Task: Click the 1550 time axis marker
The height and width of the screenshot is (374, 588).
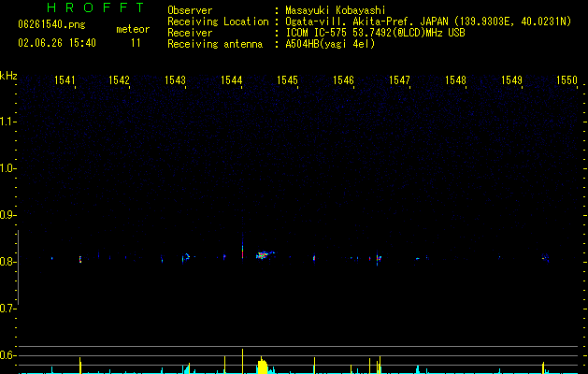Action: [x=566, y=80]
